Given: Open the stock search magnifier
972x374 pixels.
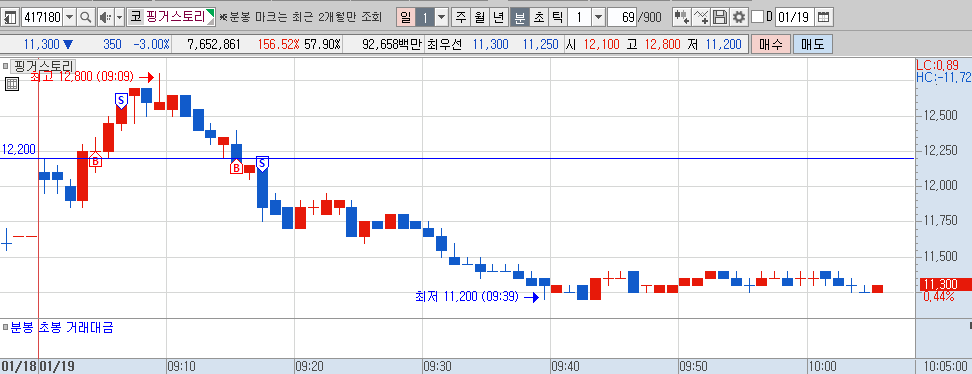Looking at the screenshot, I should coord(86,17).
